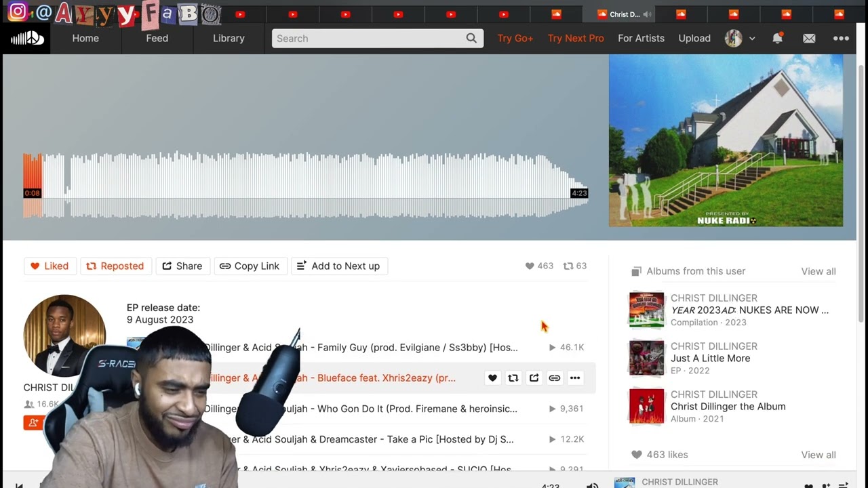Mute the tab via the Christ D... tab speaker icon
This screenshot has height=488, width=868.
(647, 14)
